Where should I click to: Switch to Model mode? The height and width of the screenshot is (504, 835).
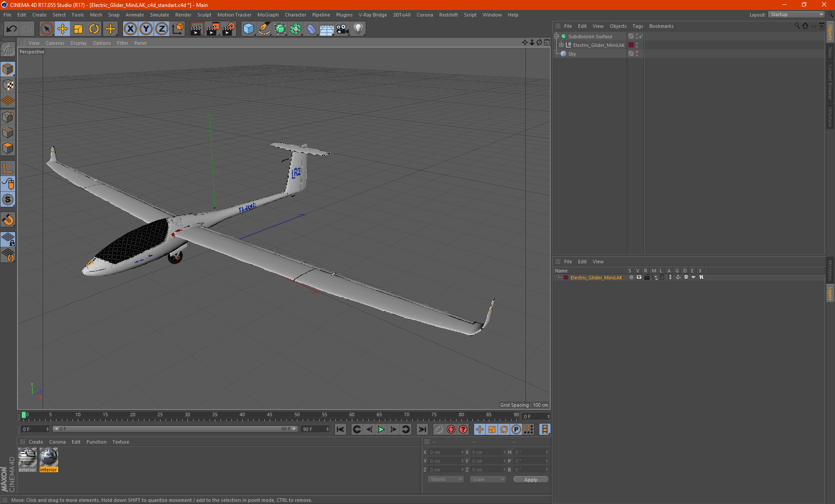click(8, 69)
